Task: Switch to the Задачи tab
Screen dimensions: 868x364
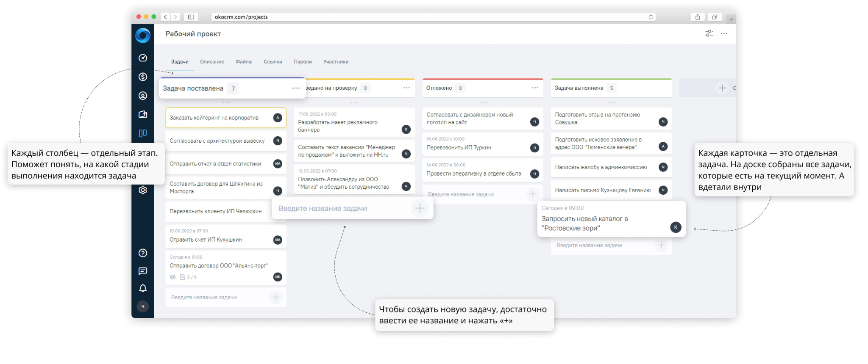Action: tap(180, 62)
